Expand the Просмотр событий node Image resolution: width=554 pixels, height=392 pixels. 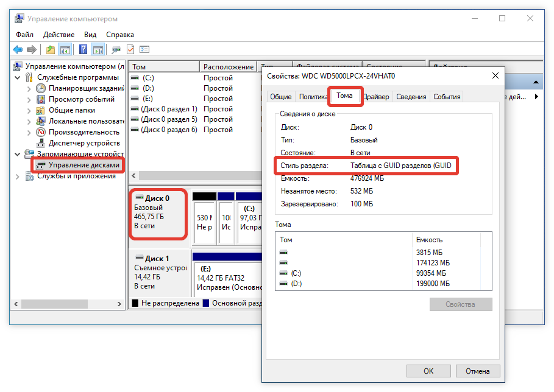tap(29, 99)
